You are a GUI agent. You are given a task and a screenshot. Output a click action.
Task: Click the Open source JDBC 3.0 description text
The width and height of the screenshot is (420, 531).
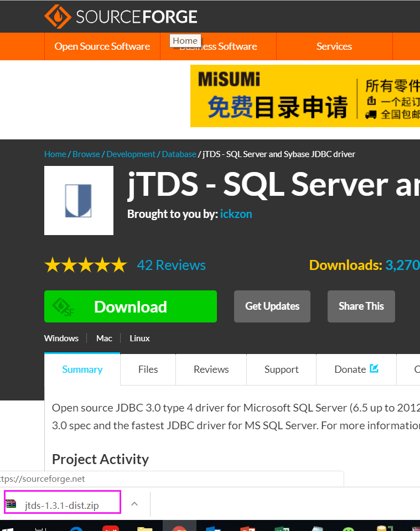point(236,417)
